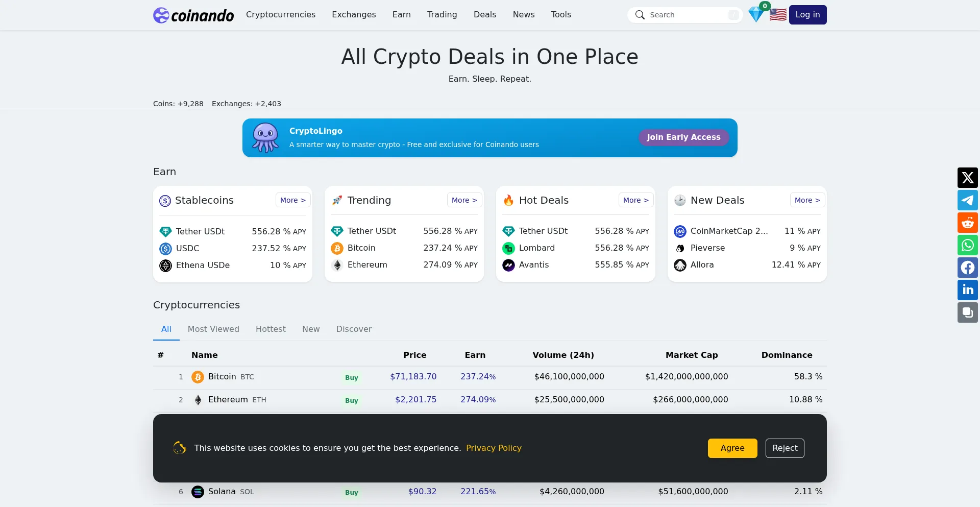Screen dimensions: 980x507
Task: Click the Trending rocket icon
Action: (x=337, y=200)
